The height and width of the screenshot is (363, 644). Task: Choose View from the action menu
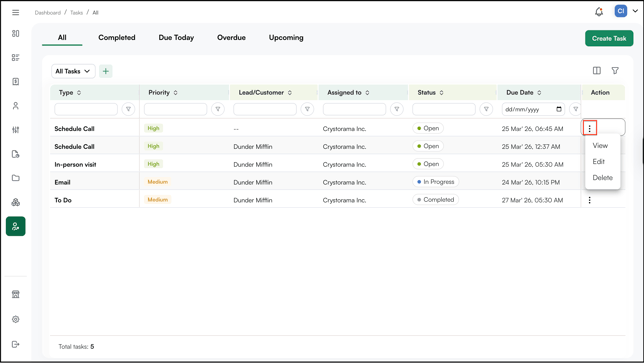tap(600, 145)
